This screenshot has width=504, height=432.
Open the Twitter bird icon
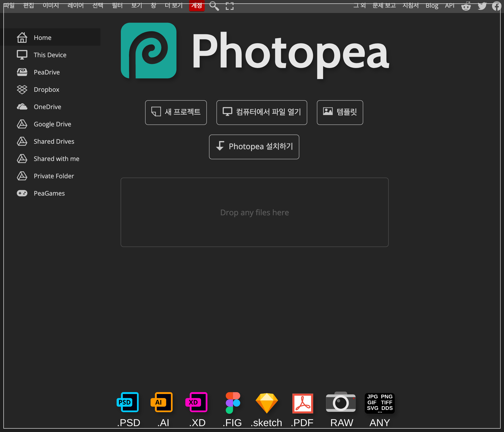pos(482,6)
